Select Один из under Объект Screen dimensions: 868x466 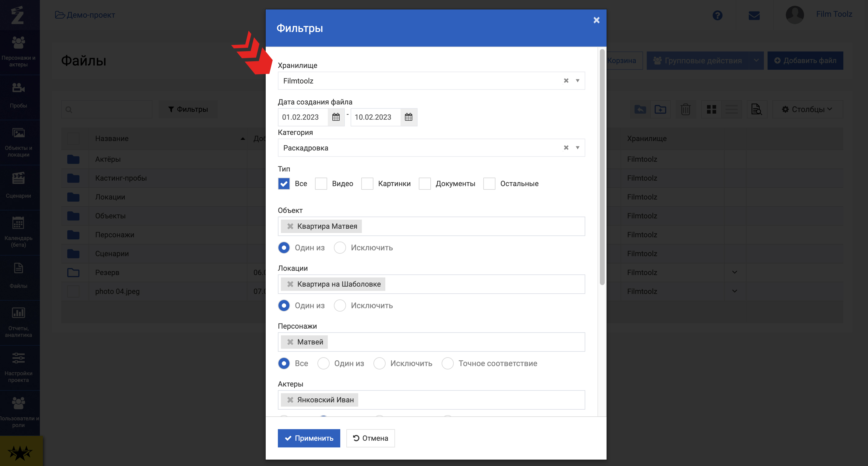click(284, 248)
